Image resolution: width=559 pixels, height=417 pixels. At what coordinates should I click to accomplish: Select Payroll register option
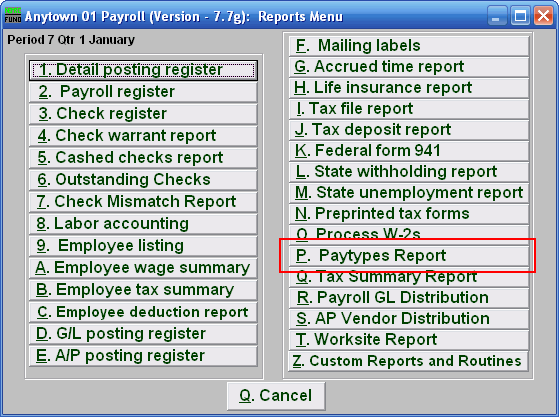pyautogui.click(x=143, y=92)
